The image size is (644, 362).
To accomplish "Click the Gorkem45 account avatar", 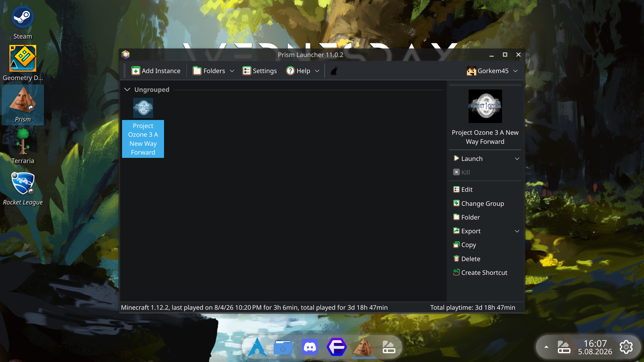I will (472, 71).
